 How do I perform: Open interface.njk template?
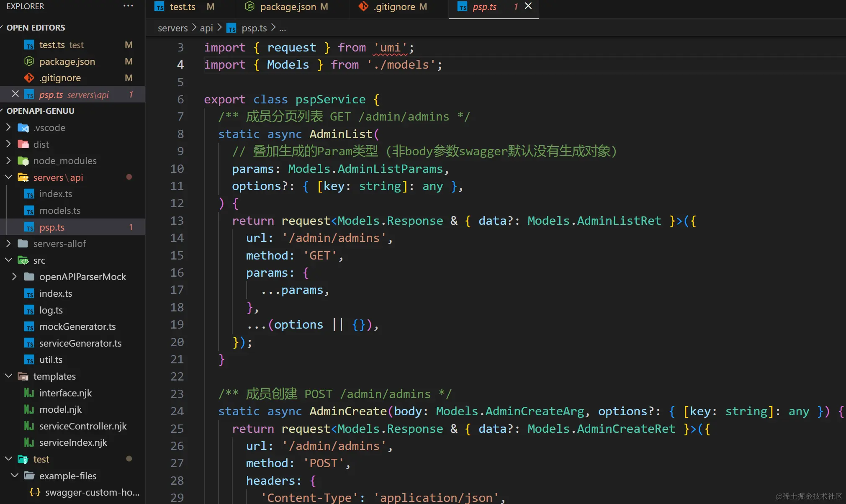coord(72,393)
